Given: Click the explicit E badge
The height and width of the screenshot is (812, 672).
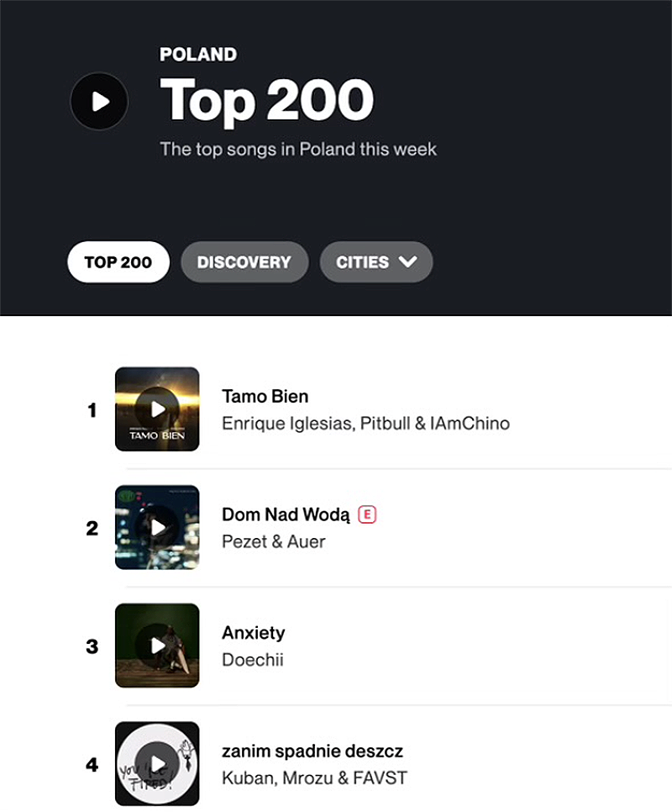Looking at the screenshot, I should pyautogui.click(x=367, y=514).
